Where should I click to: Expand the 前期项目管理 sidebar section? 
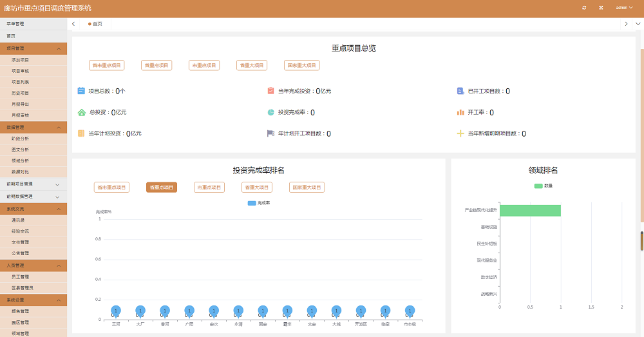coord(33,184)
